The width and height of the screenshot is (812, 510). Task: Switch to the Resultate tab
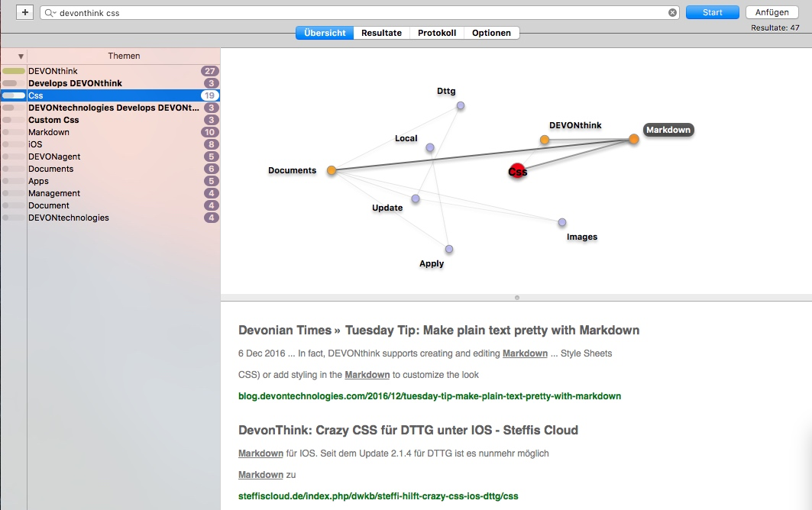(x=381, y=33)
